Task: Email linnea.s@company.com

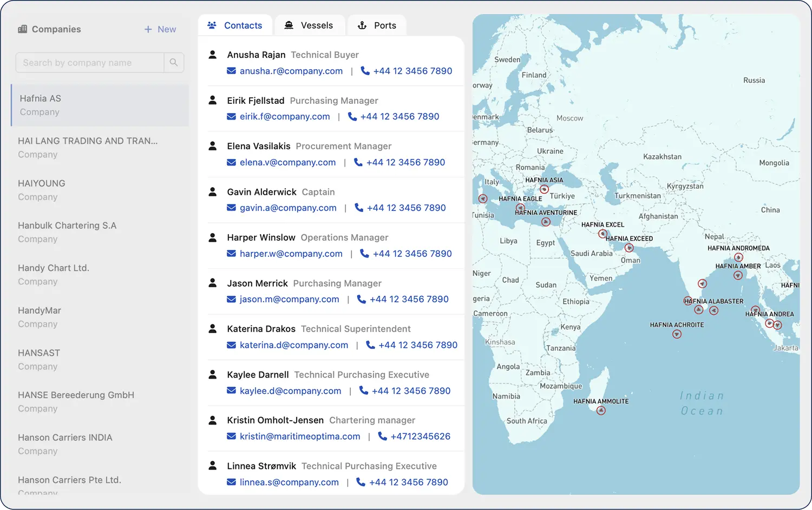Action: [x=289, y=482]
